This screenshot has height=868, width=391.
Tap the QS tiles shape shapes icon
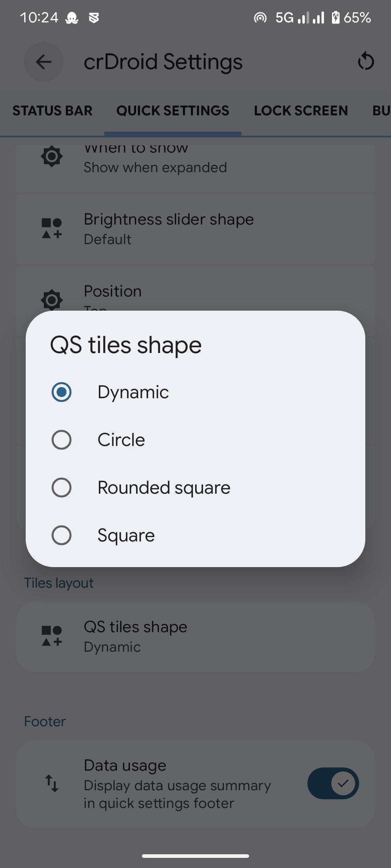pyautogui.click(x=52, y=636)
